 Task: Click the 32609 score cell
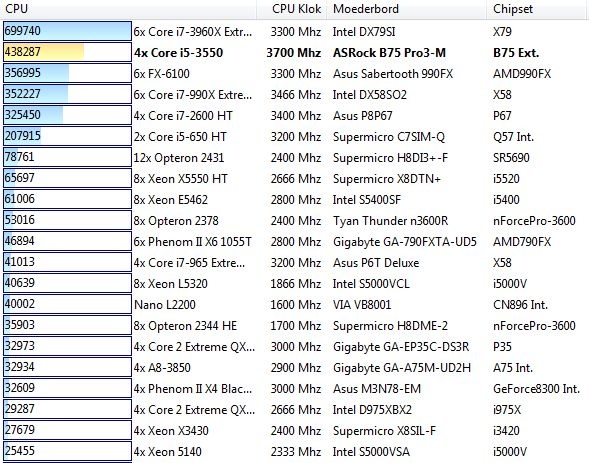point(68,389)
